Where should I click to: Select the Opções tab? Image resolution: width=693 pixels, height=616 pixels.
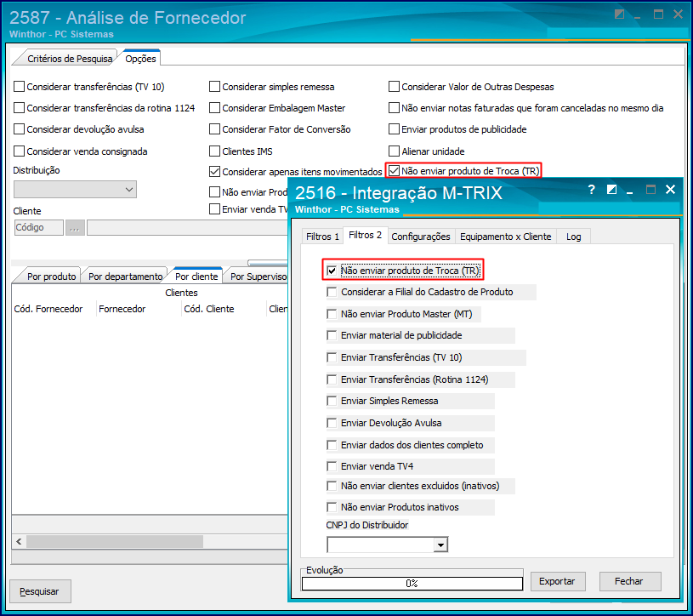(x=140, y=58)
